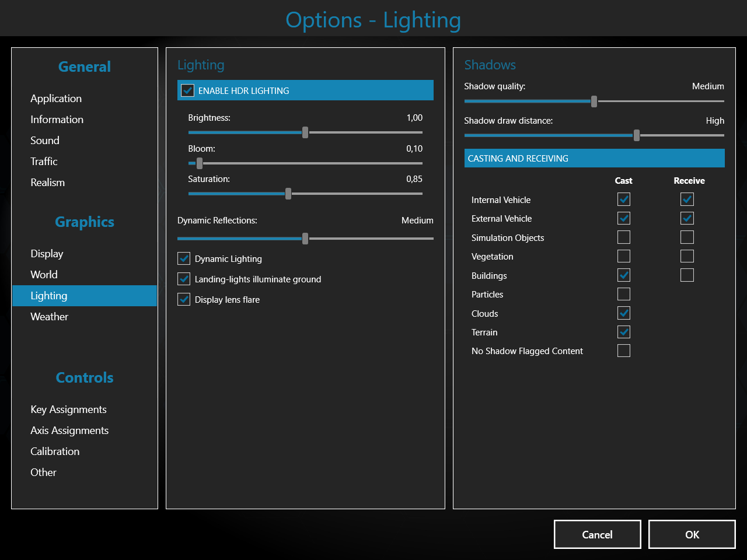
Task: Open the Sound settings page
Action: [x=45, y=141]
